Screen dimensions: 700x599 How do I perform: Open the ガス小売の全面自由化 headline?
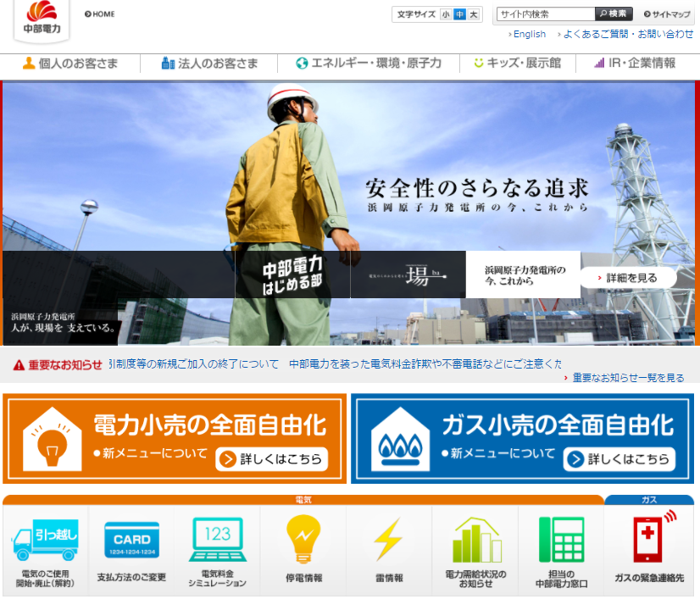pos(558,425)
